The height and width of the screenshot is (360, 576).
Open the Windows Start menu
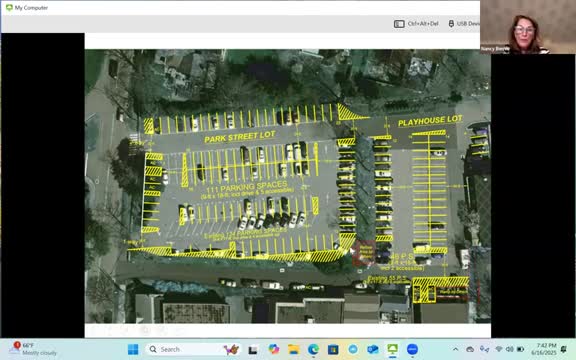(x=133, y=349)
